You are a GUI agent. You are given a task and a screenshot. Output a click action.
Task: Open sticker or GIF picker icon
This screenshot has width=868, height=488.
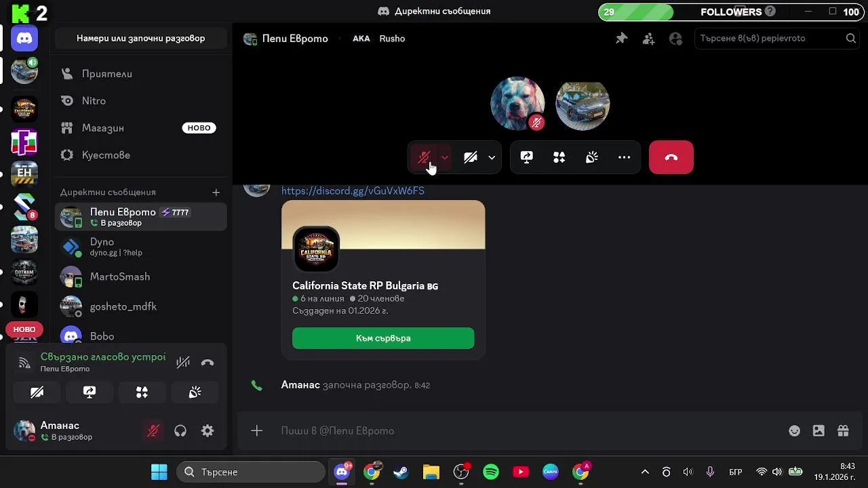tap(818, 430)
